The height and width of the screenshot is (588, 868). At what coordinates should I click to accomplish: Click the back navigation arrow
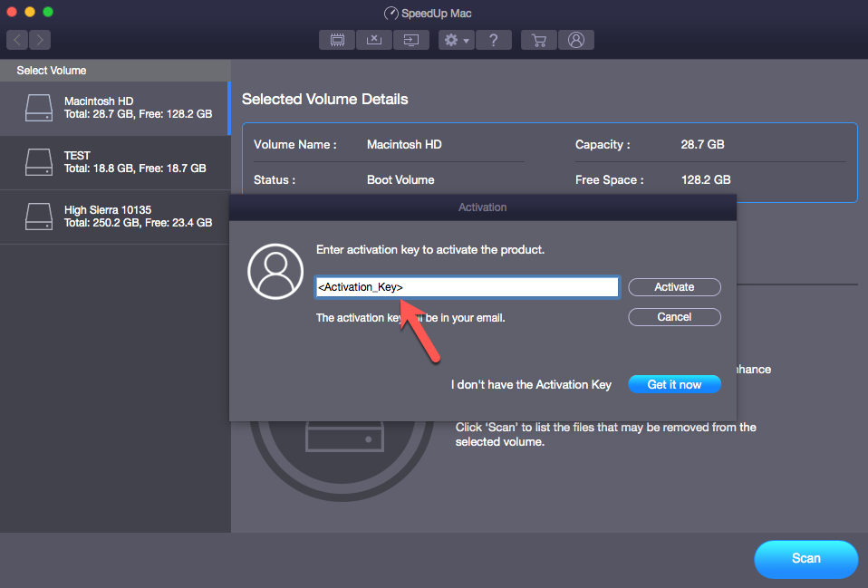(17, 40)
